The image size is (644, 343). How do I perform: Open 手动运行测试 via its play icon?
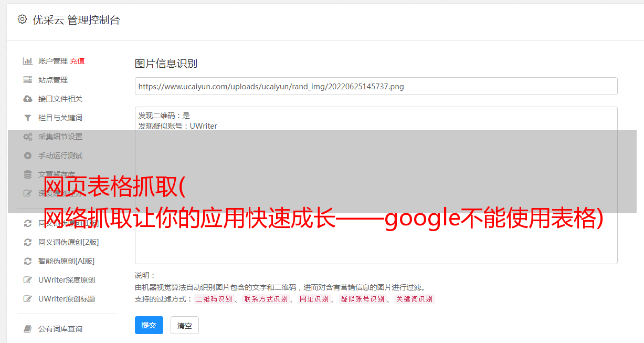[28, 155]
